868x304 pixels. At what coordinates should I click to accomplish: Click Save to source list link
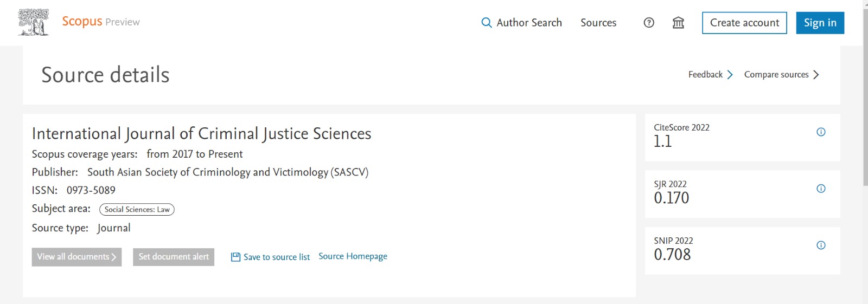pyautogui.click(x=277, y=257)
